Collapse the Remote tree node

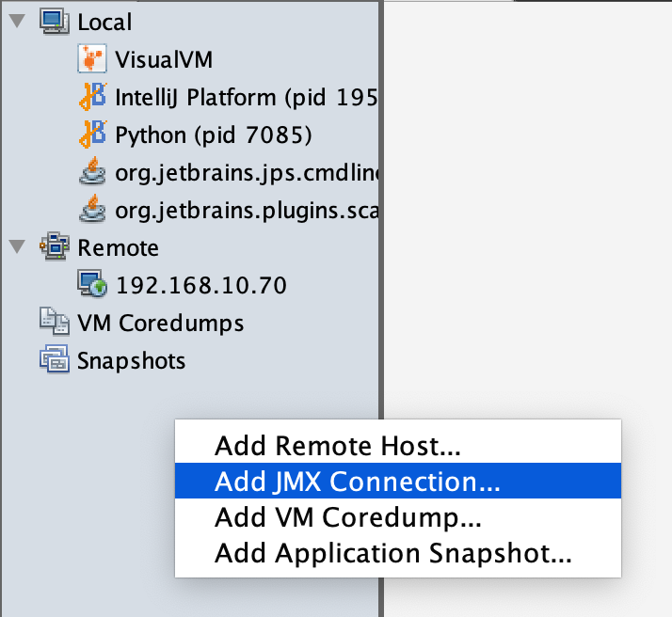coord(17,247)
